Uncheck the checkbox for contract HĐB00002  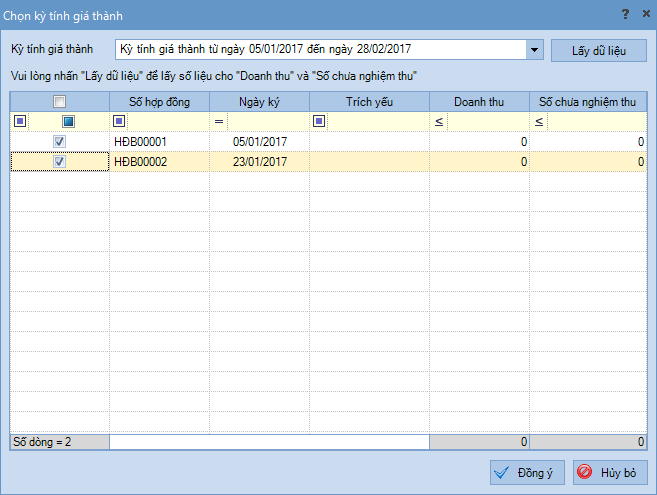(x=60, y=162)
